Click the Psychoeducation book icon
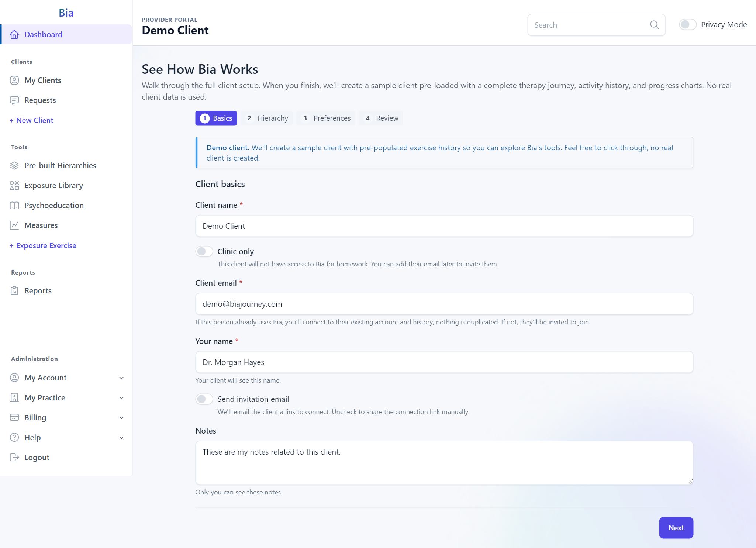Screen dimensions: 756x548 tap(14, 205)
